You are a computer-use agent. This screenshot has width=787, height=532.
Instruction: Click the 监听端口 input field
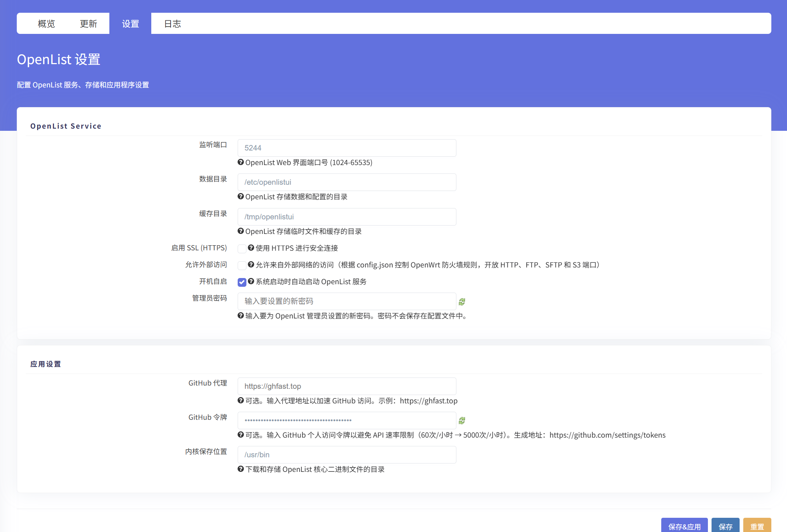point(347,148)
